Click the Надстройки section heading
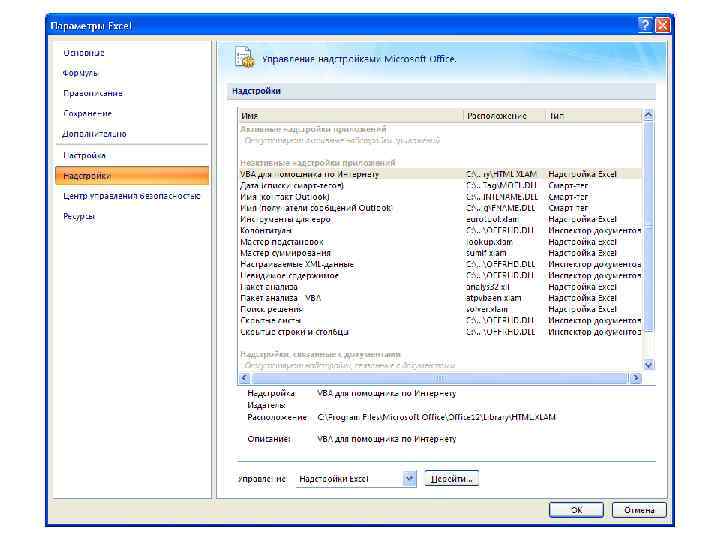The height and width of the screenshot is (540, 720). (256, 91)
